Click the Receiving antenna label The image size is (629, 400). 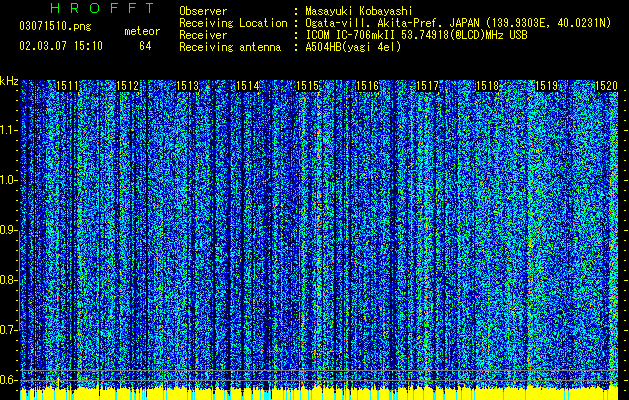click(x=230, y=47)
